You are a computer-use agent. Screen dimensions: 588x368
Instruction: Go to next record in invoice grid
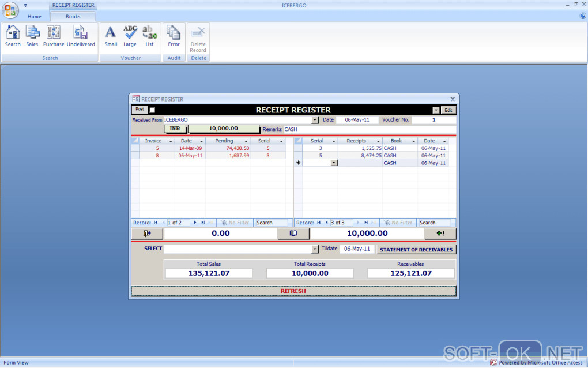coord(195,223)
